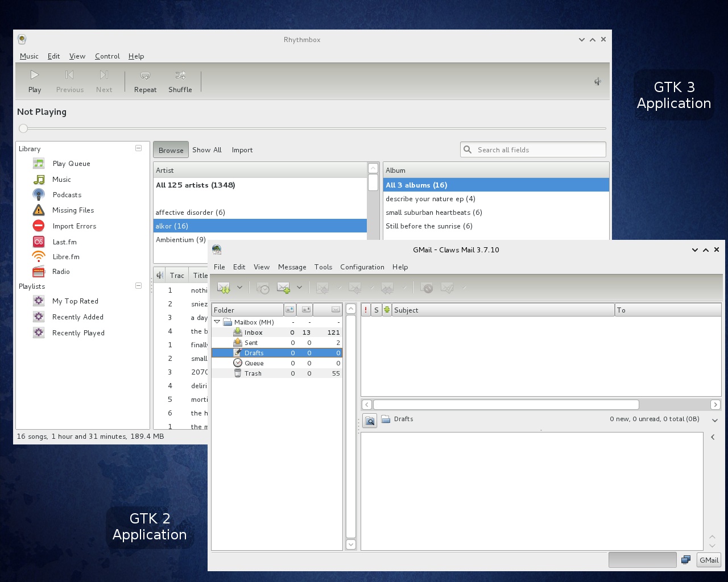
Task: Open Rhythmbox volume control icon
Action: click(x=598, y=81)
